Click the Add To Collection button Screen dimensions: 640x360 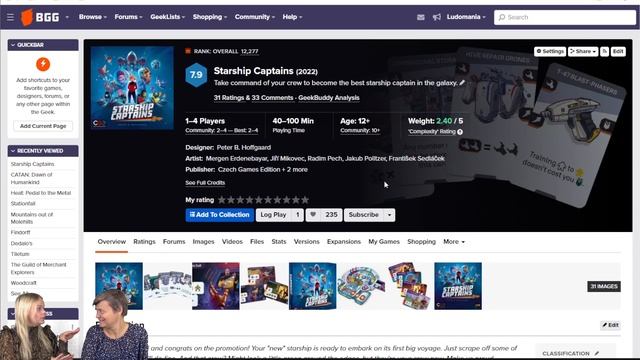pyautogui.click(x=220, y=215)
